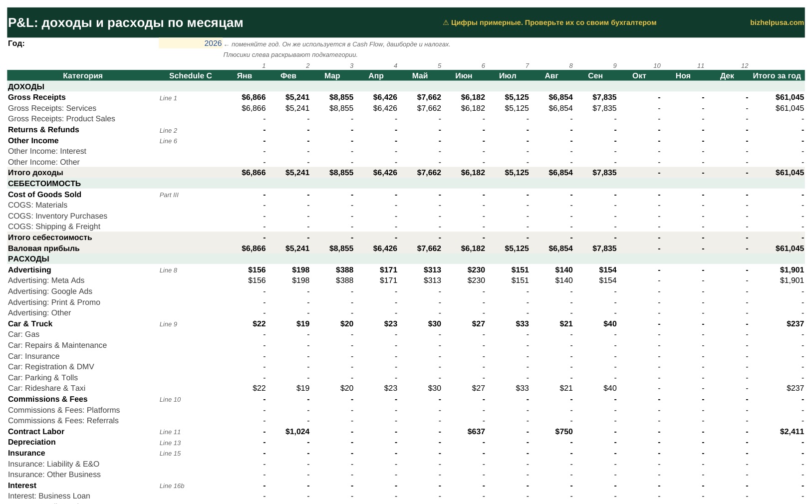Image resolution: width=812 pixels, height=504 pixels.
Task: Select Car: Rideshare & Taxi label
Action: tap(46, 388)
